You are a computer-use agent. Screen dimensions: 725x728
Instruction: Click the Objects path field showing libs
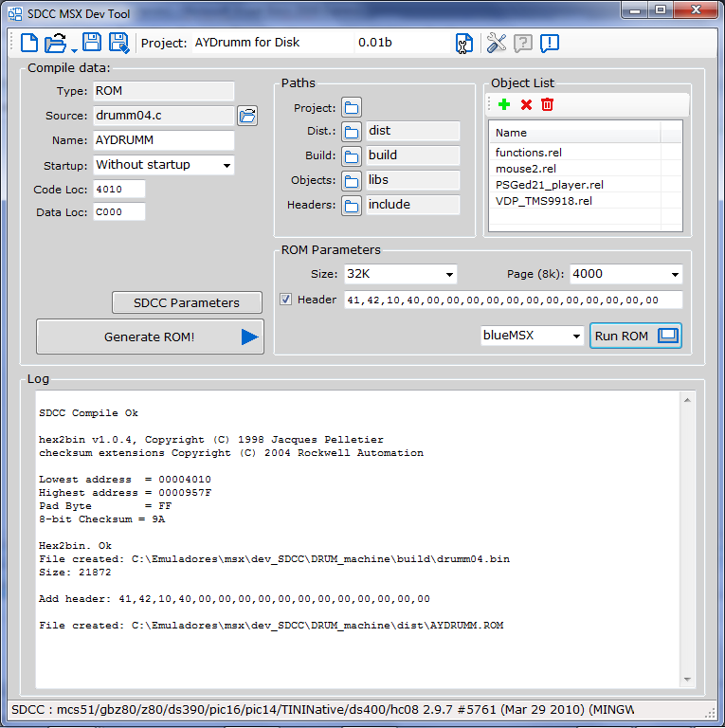tap(412, 180)
